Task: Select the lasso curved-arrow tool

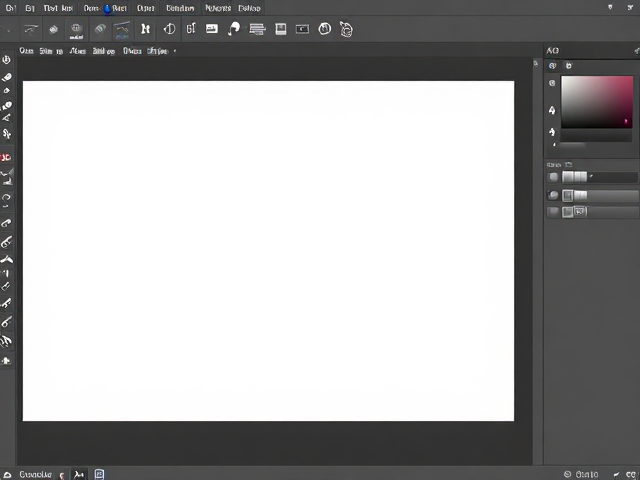Action: (x=6, y=200)
